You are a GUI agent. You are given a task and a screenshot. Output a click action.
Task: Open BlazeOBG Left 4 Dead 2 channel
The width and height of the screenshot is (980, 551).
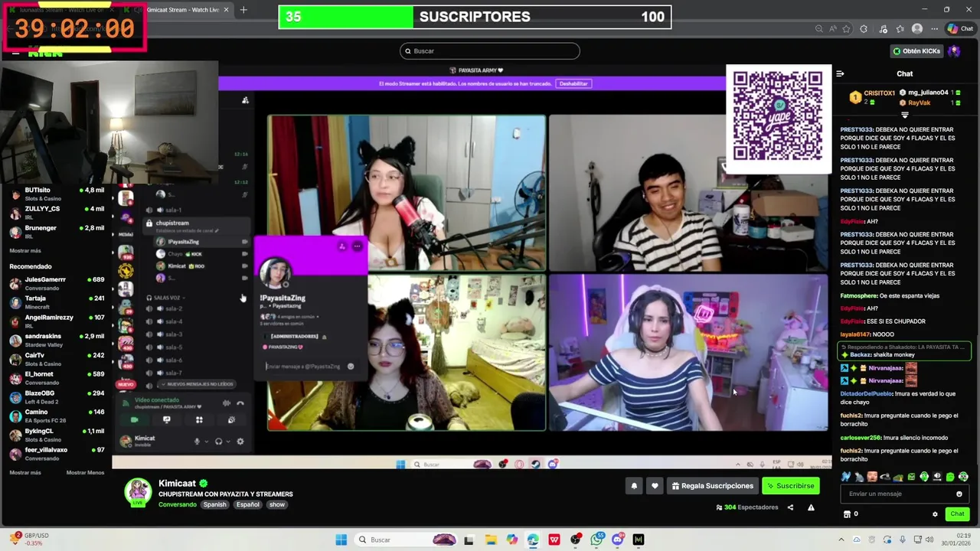tap(57, 397)
